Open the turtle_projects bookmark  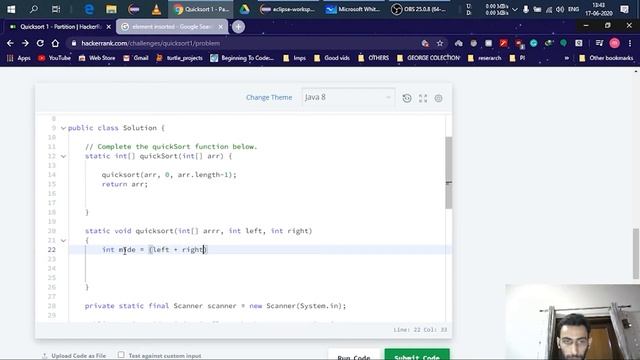click(180, 58)
